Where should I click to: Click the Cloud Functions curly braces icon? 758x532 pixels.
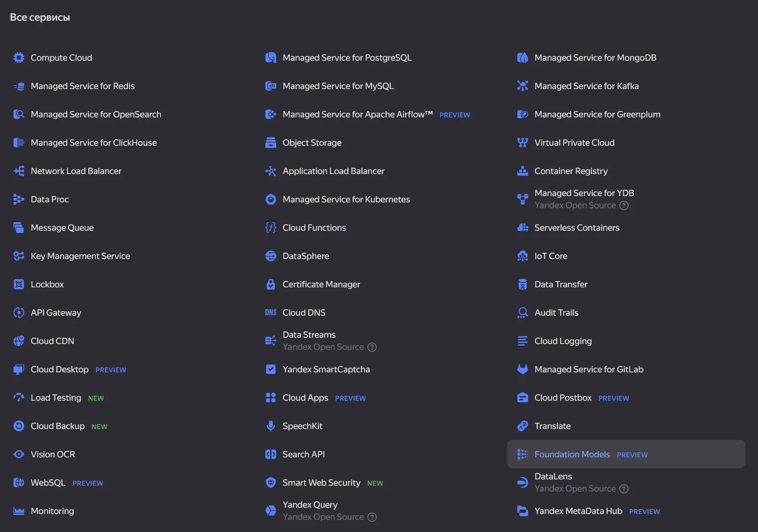coord(271,228)
